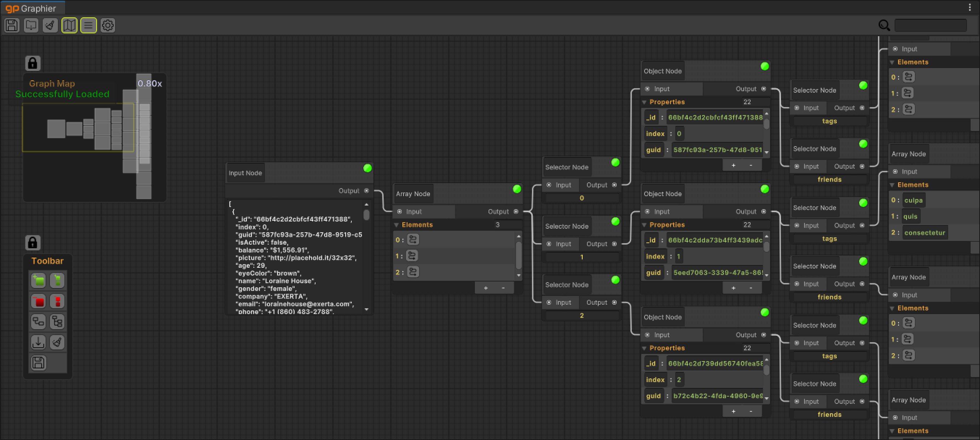This screenshot has width=980, height=440.
Task: Click the search field in top bar
Action: (x=930, y=25)
